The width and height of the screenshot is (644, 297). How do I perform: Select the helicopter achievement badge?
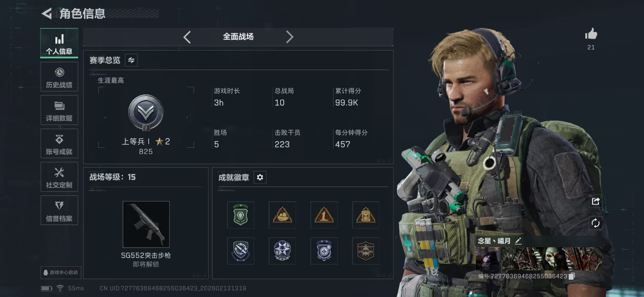[x=365, y=251]
